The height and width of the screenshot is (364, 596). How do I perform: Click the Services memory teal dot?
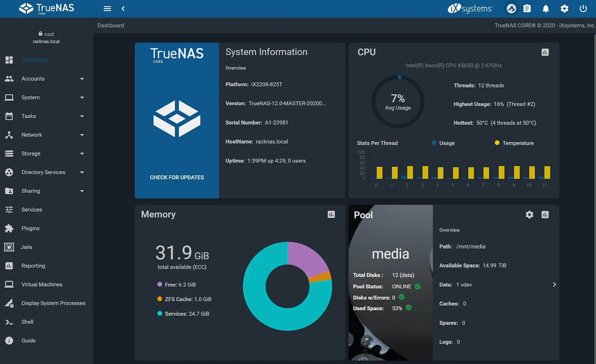pos(160,313)
